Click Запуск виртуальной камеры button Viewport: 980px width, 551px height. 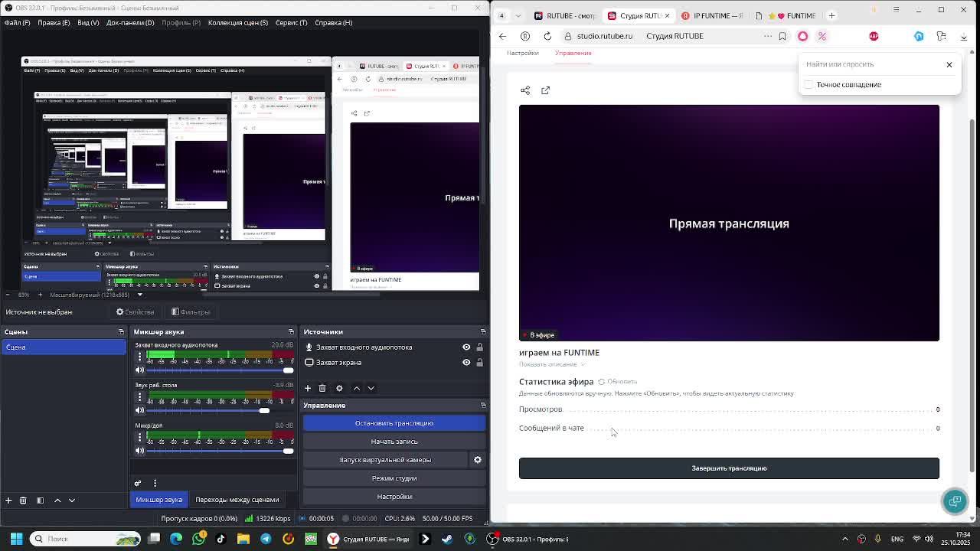[385, 460]
